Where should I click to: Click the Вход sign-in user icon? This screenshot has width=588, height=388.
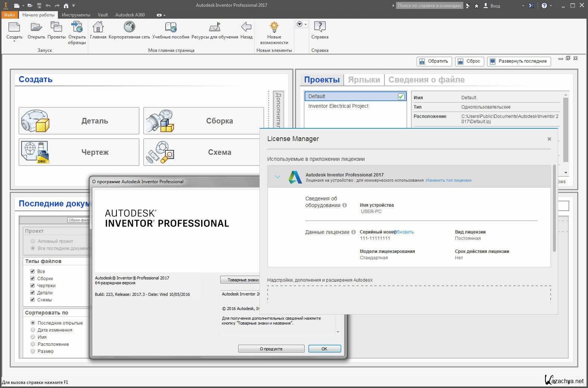[x=486, y=6]
